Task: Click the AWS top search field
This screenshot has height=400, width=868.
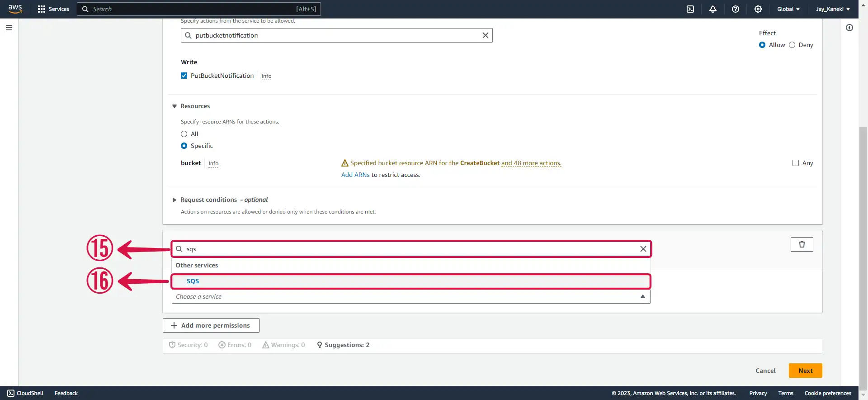Action: 199,9
